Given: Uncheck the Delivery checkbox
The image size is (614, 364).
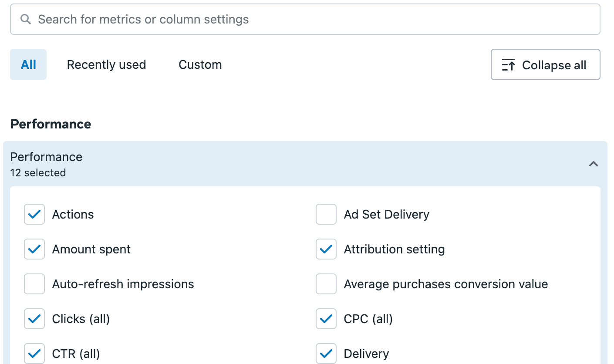Looking at the screenshot, I should pyautogui.click(x=326, y=354).
